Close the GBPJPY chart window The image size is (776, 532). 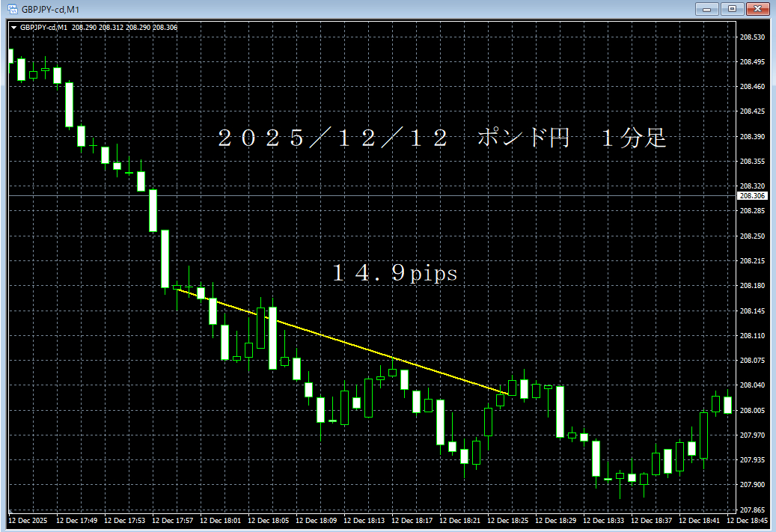[x=757, y=9]
